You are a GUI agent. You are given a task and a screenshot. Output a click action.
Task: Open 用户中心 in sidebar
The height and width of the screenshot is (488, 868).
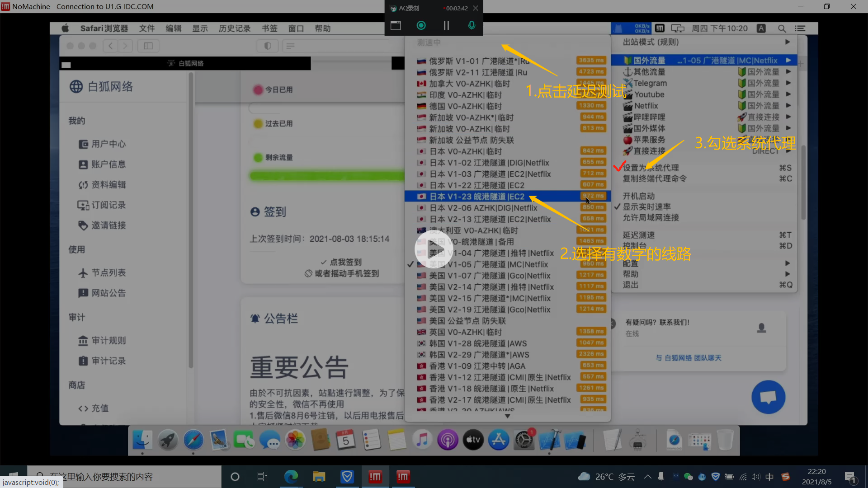[x=103, y=144]
